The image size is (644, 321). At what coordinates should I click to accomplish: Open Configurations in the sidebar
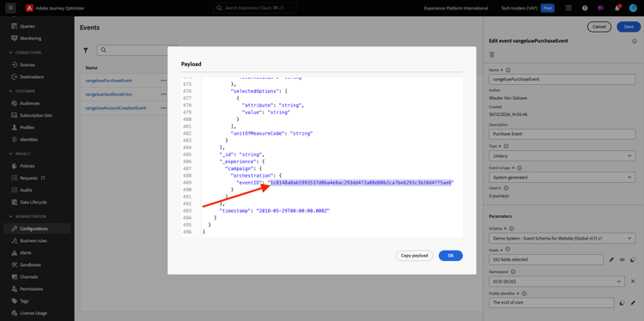click(x=37, y=228)
